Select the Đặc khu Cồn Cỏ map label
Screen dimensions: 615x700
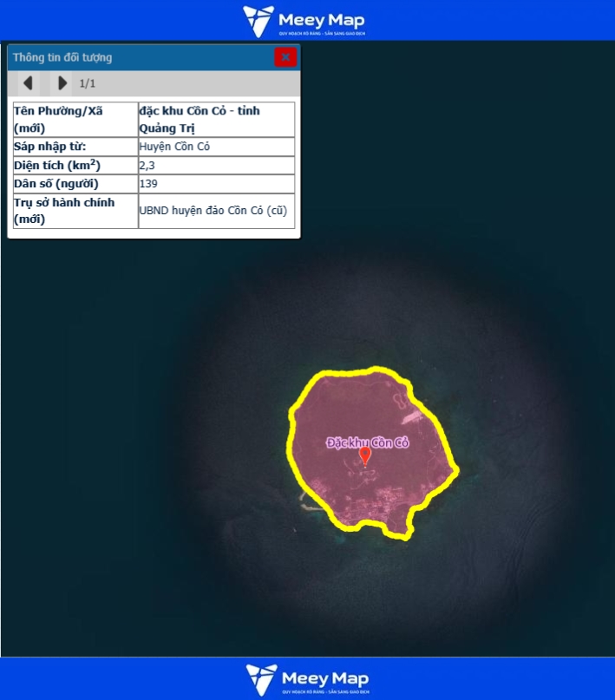[x=367, y=442]
